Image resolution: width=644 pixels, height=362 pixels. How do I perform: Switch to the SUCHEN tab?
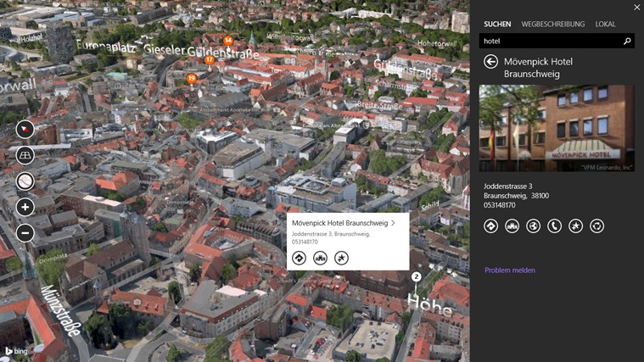[x=497, y=25]
